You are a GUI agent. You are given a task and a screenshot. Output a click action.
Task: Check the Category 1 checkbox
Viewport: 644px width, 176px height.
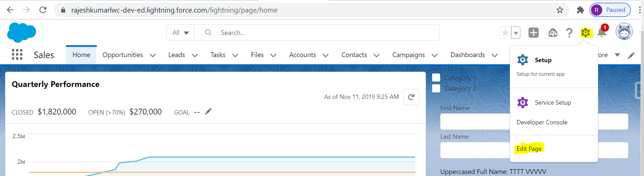click(x=436, y=77)
